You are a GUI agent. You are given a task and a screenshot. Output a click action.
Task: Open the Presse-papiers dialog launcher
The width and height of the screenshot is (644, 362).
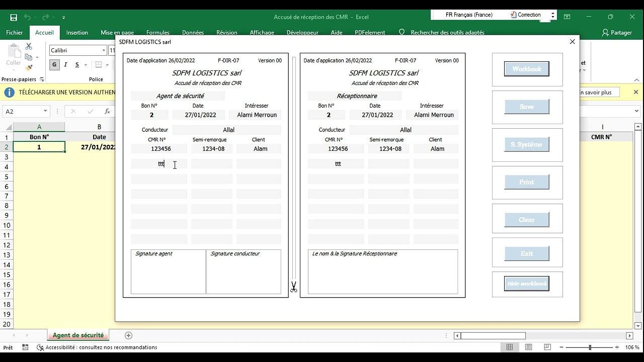pyautogui.click(x=42, y=79)
